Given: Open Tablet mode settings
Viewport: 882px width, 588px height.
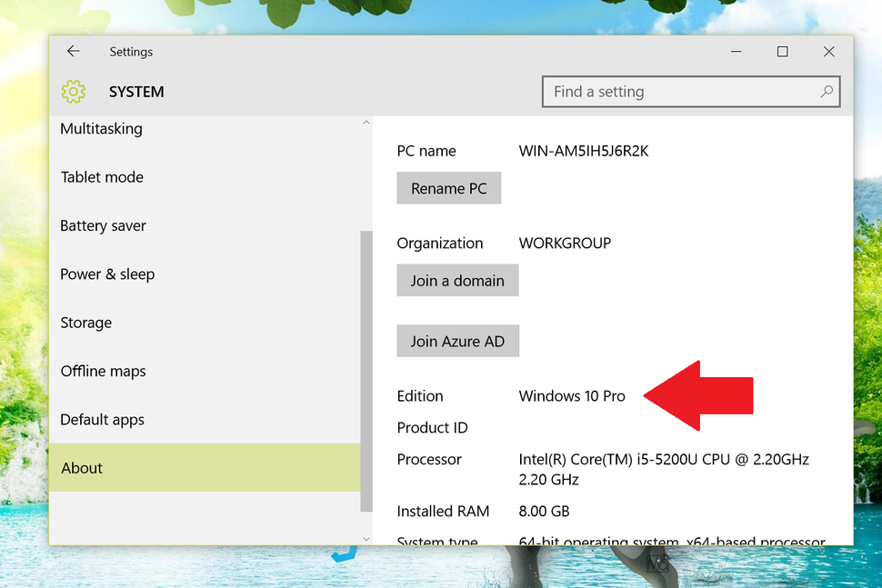Looking at the screenshot, I should click(x=102, y=176).
